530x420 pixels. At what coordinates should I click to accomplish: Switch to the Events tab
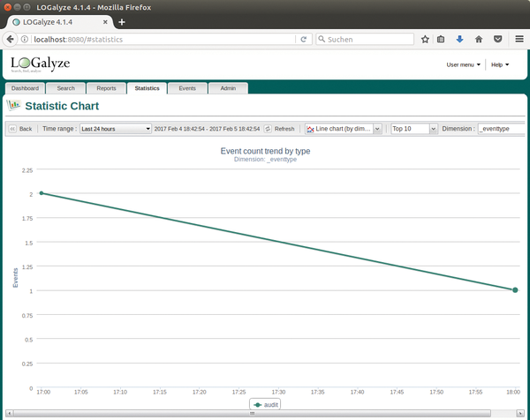click(x=187, y=88)
